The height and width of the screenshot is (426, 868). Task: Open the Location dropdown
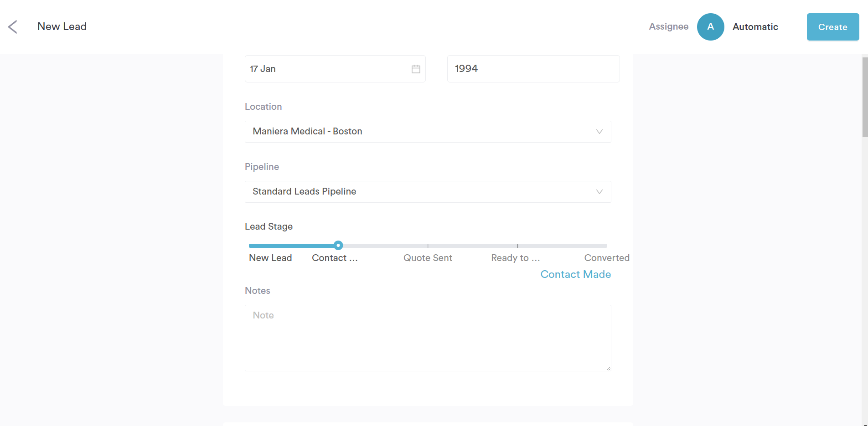428,132
